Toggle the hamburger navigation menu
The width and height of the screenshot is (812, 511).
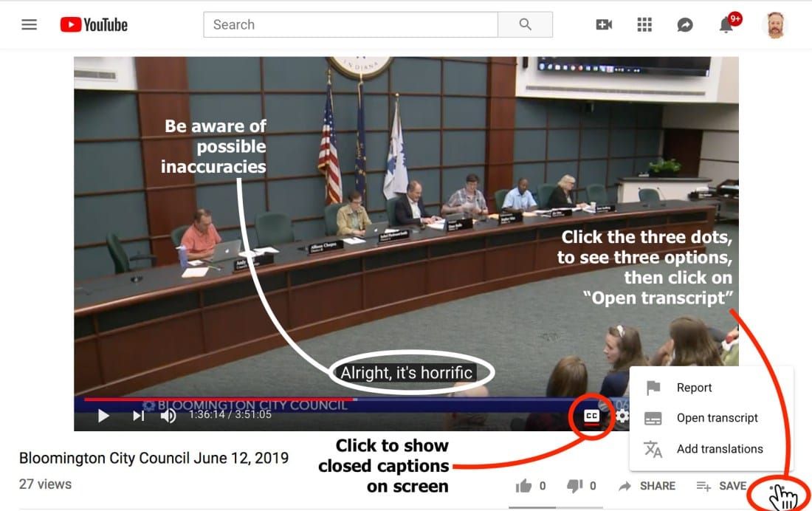click(x=29, y=24)
